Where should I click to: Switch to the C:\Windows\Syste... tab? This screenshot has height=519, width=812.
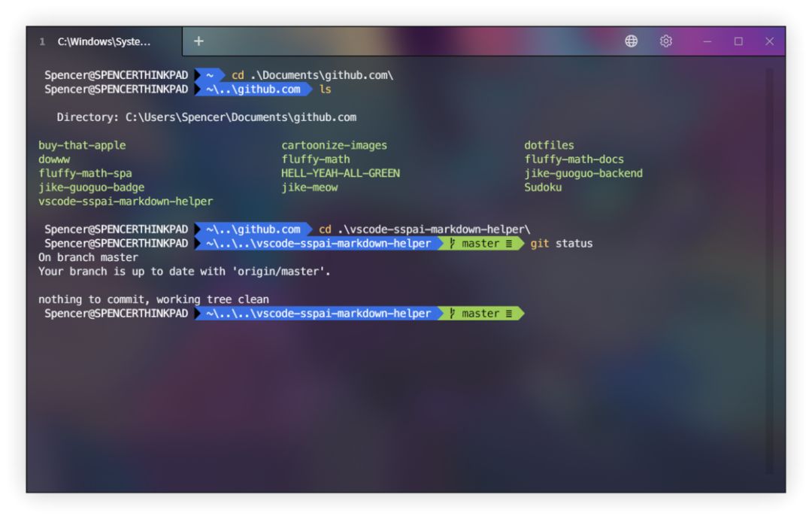pos(104,41)
